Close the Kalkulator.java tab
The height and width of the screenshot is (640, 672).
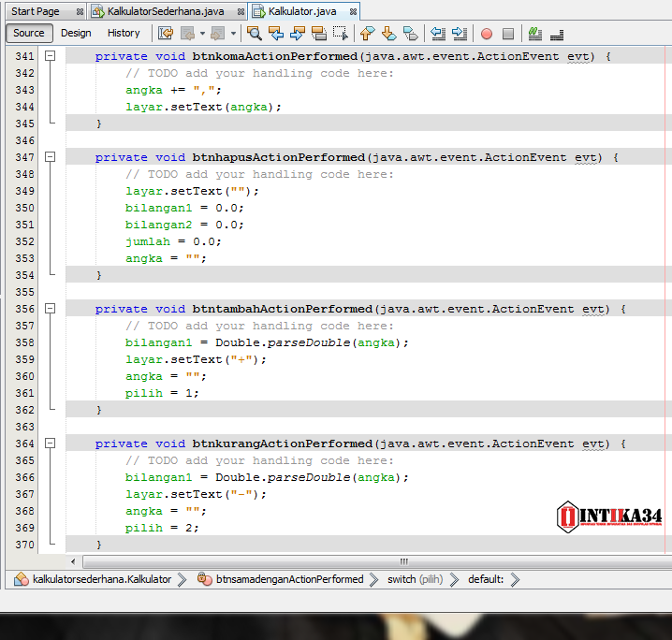point(353,12)
